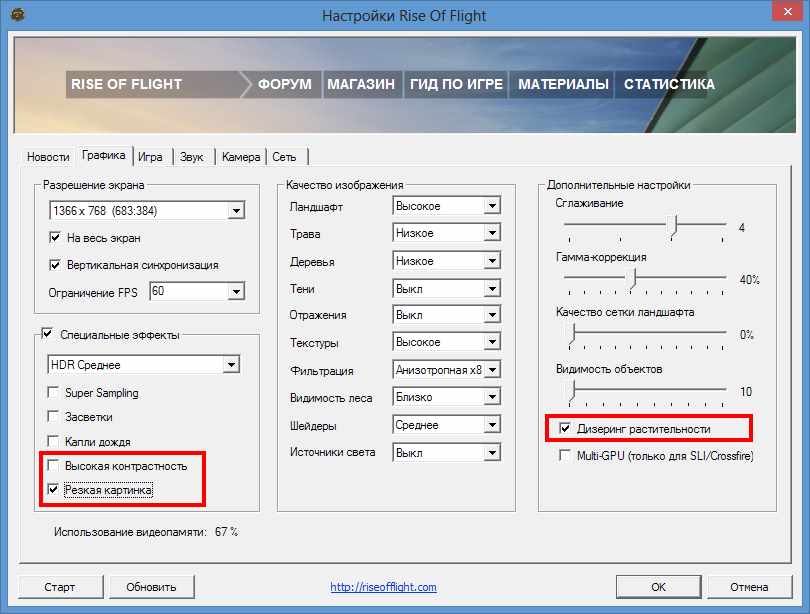Click the Обновить button
This screenshot has height=614, width=810.
click(151, 587)
